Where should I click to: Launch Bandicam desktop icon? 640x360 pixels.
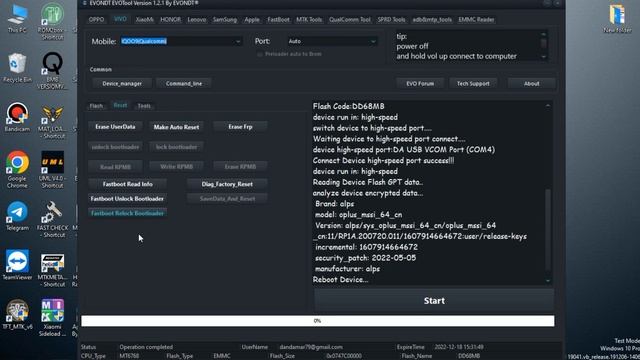pos(17,117)
